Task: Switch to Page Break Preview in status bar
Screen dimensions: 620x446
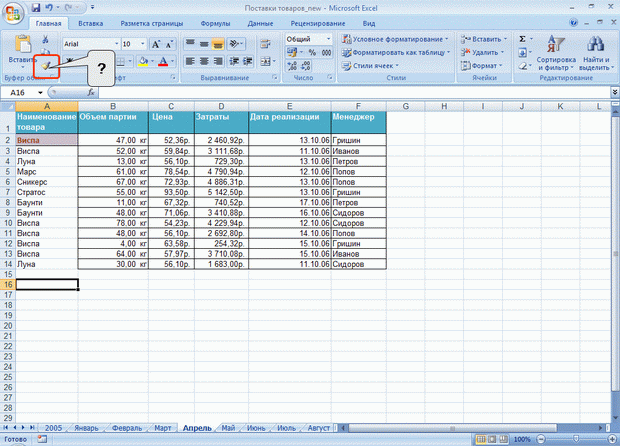Action: (503, 439)
